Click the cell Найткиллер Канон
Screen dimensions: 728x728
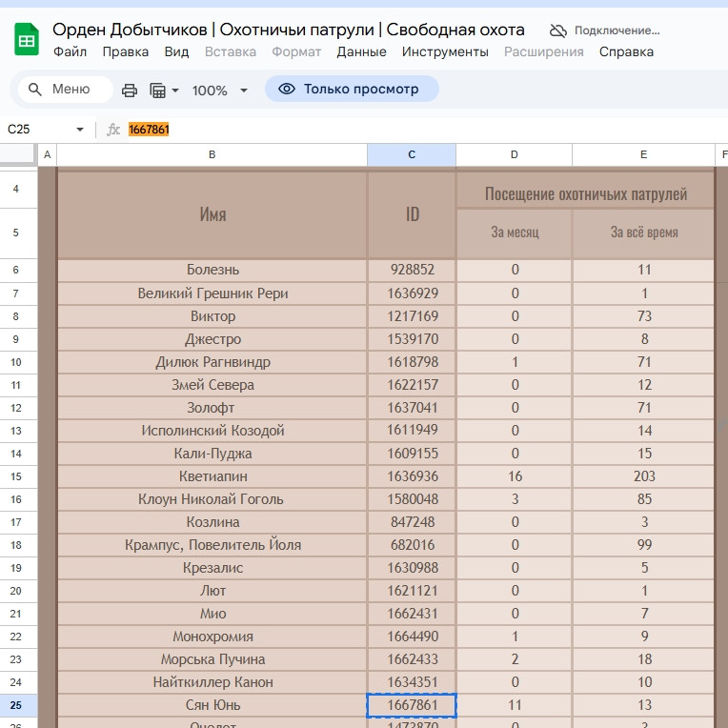coord(212,682)
